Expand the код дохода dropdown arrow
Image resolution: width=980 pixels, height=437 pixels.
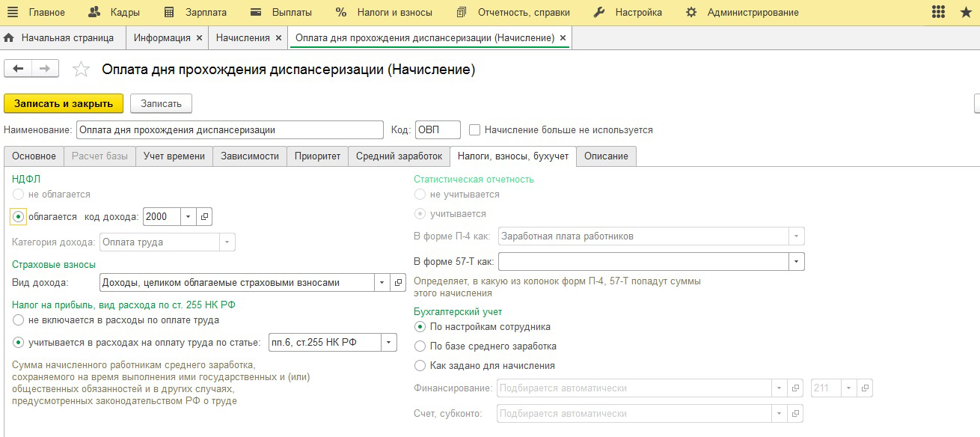189,217
